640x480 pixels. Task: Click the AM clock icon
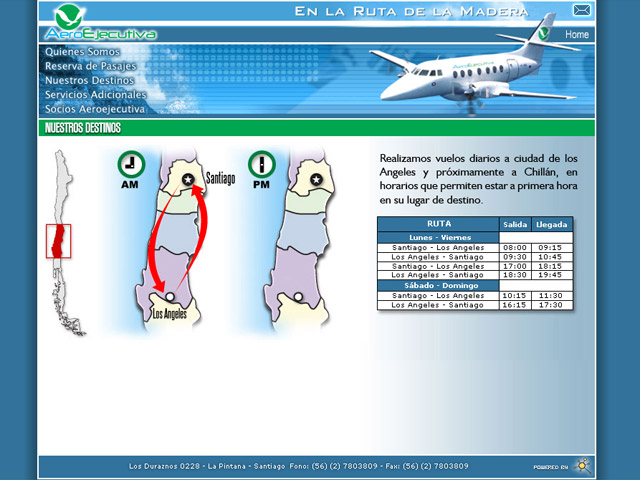[131, 164]
